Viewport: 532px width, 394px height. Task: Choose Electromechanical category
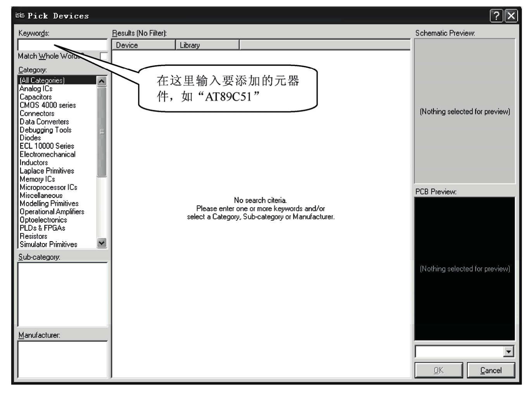click(48, 154)
